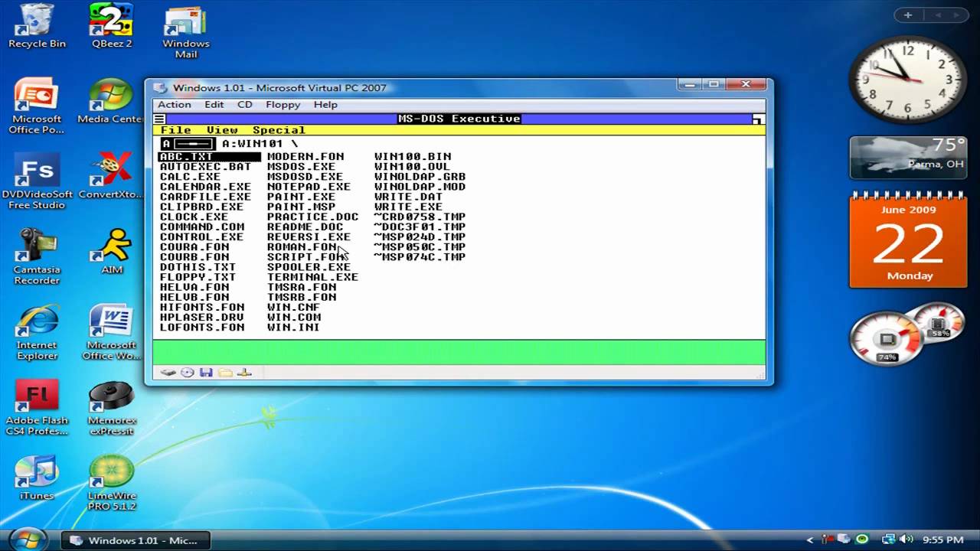Viewport: 980px width, 551px height.
Task: Click the Parma, OH weather gadget
Action: [908, 157]
